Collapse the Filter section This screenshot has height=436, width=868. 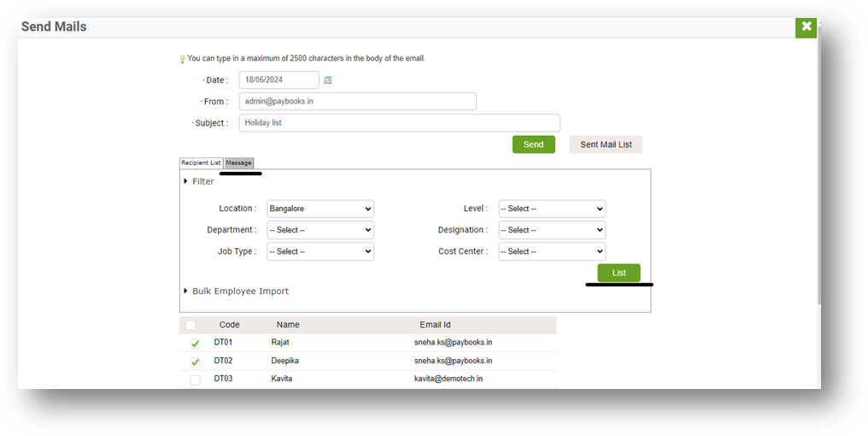tap(199, 181)
